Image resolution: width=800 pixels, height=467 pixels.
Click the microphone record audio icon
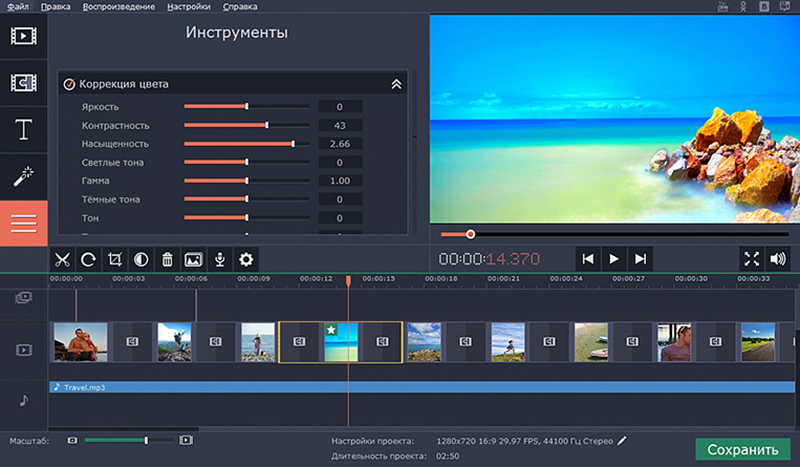coord(219,259)
